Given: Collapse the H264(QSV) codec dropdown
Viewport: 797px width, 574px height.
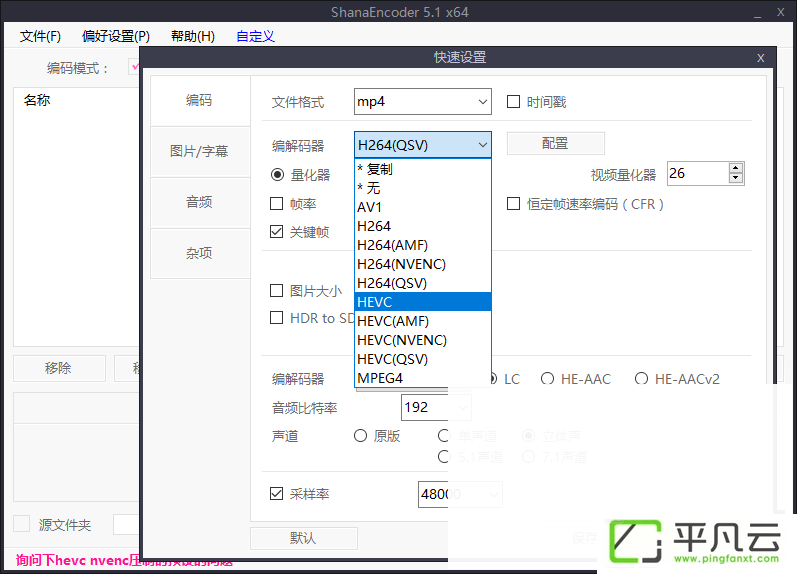Looking at the screenshot, I should tap(422, 145).
